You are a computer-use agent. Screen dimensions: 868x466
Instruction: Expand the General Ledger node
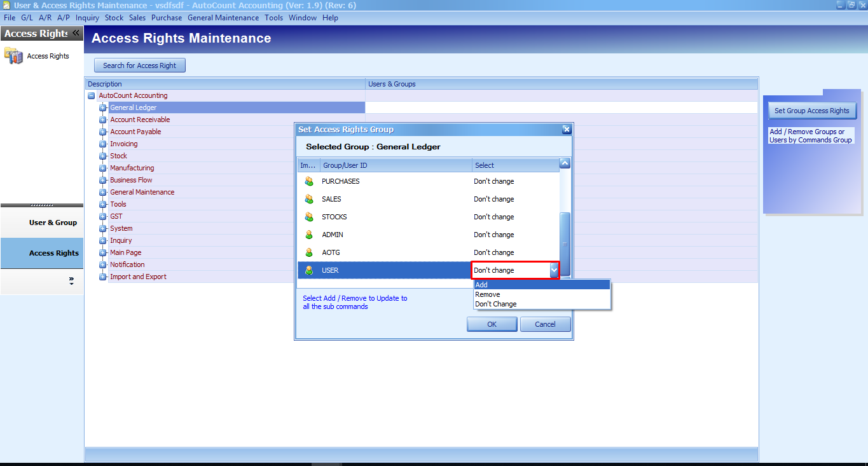point(102,108)
